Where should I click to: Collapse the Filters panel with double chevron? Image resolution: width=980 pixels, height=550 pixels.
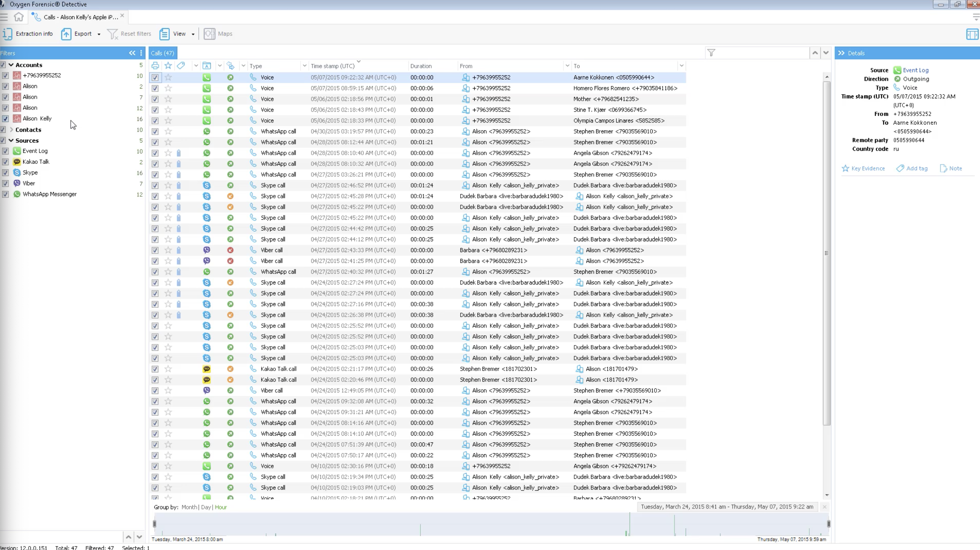(132, 53)
